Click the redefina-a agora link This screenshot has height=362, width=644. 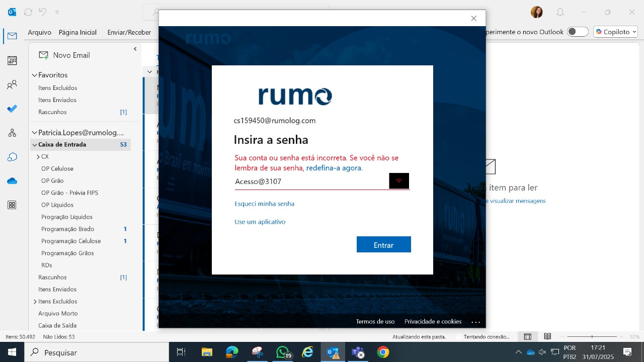pyautogui.click(x=334, y=168)
